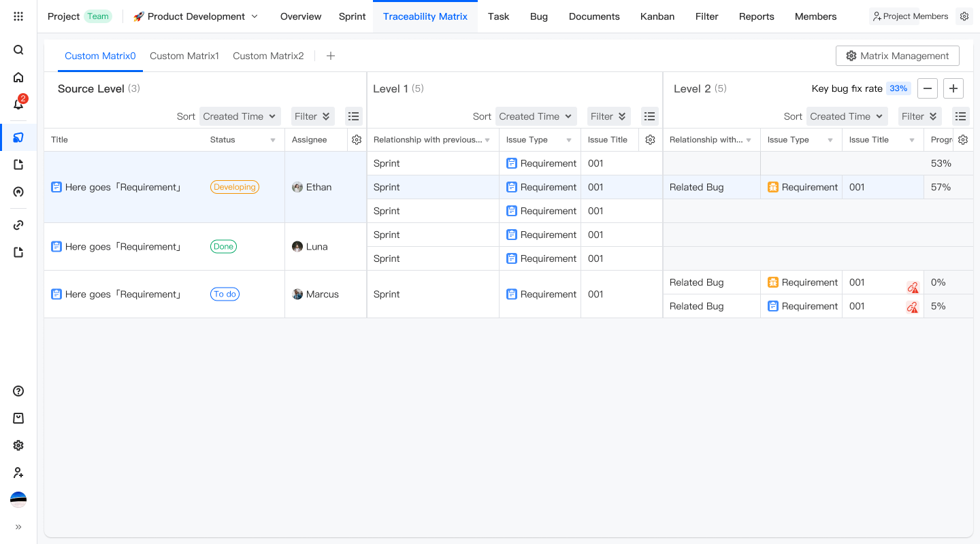Open project settings gear at top right
980x544 pixels.
[x=964, y=16]
